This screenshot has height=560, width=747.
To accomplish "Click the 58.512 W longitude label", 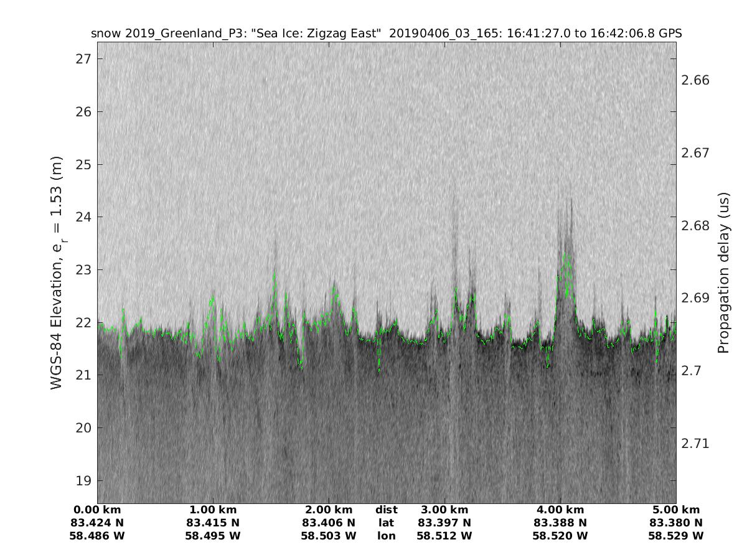I will pyautogui.click(x=444, y=536).
